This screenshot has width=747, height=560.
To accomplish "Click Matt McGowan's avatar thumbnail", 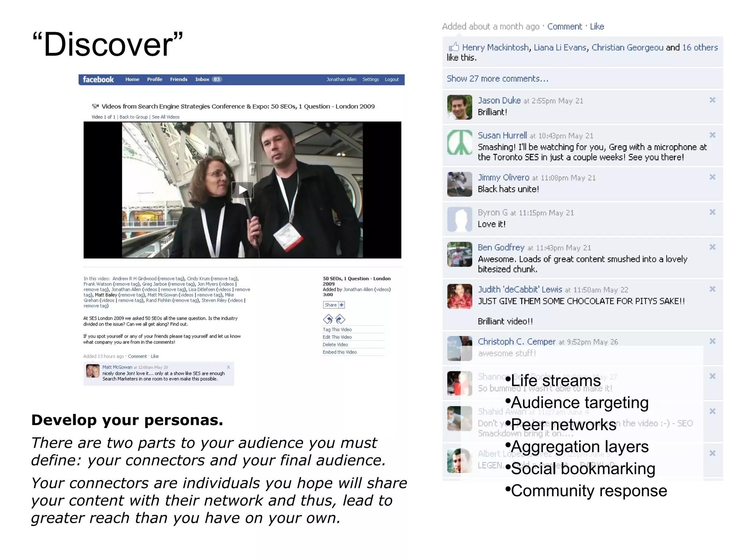I will pyautogui.click(x=93, y=371).
